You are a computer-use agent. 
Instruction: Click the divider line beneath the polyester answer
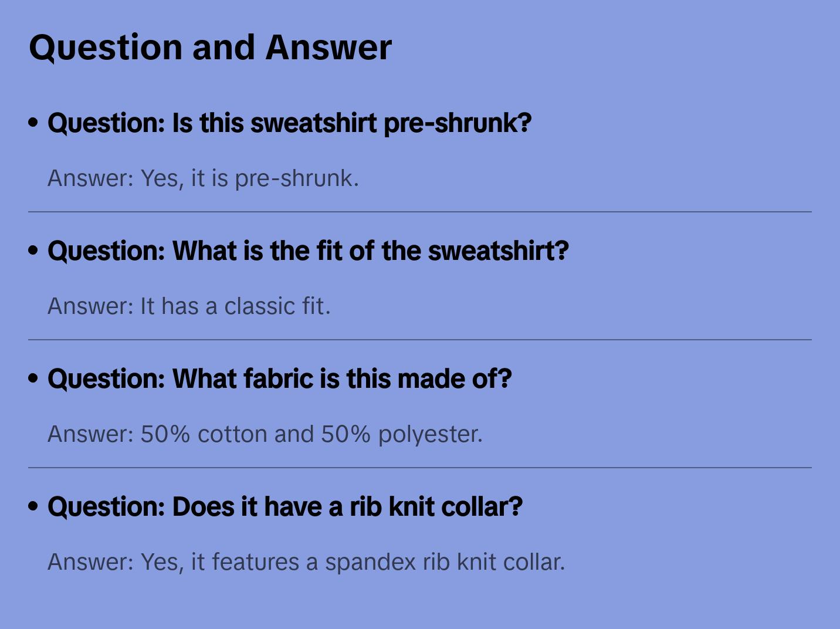point(420,468)
